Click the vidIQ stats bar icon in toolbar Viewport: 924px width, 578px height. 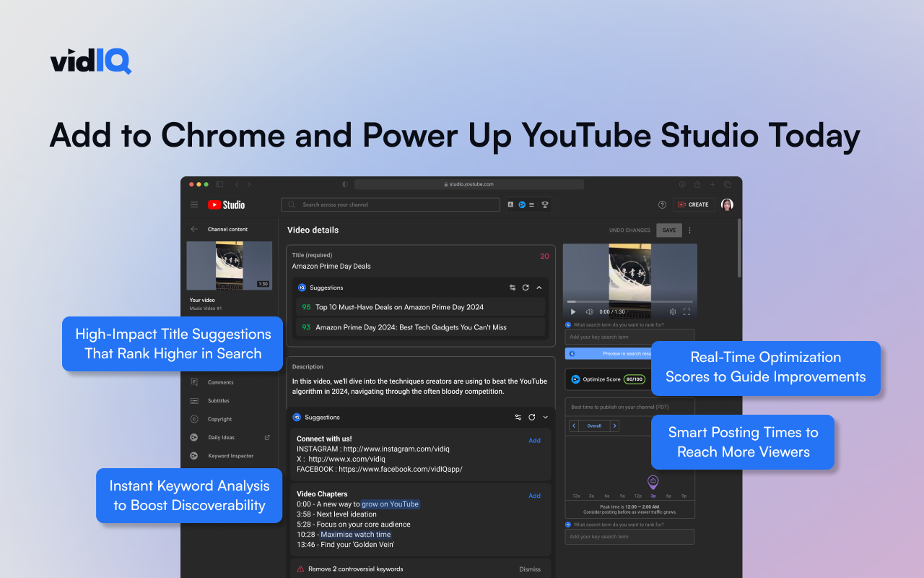click(511, 204)
